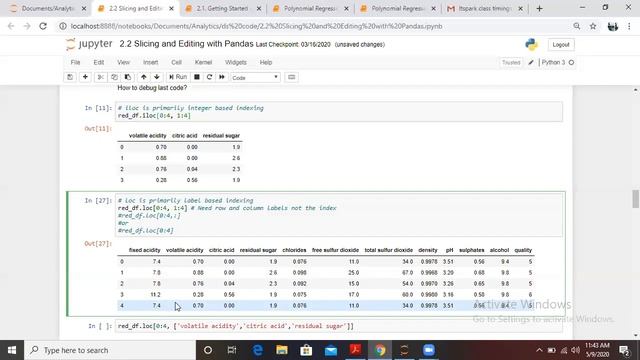
Task: Click the Logout button
Action: point(560,44)
